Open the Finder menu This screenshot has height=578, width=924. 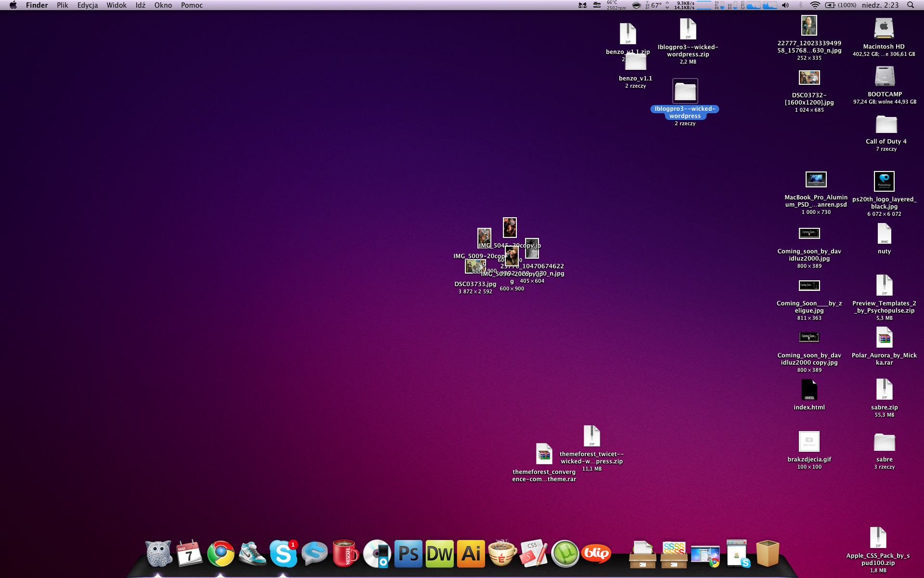pyautogui.click(x=37, y=5)
